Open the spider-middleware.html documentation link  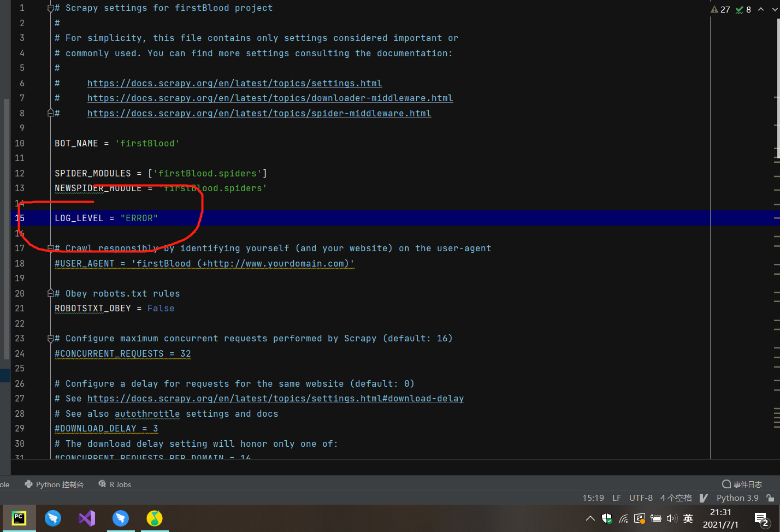coord(259,113)
